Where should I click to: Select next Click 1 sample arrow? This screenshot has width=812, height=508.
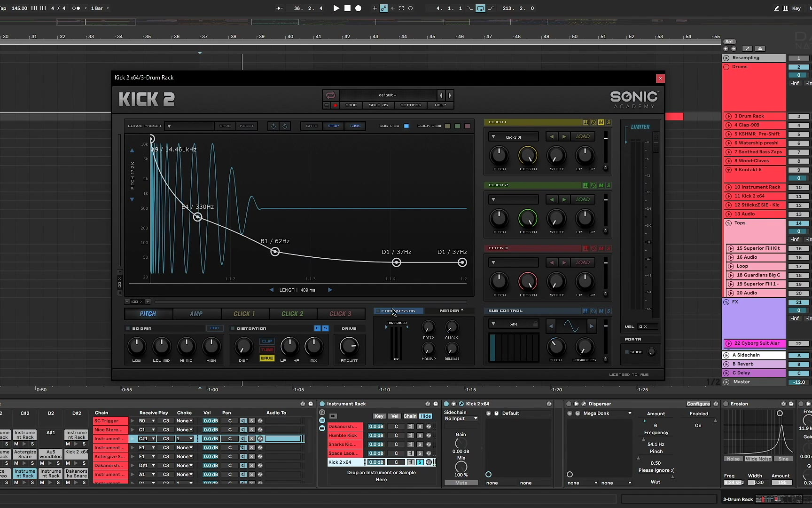point(564,136)
